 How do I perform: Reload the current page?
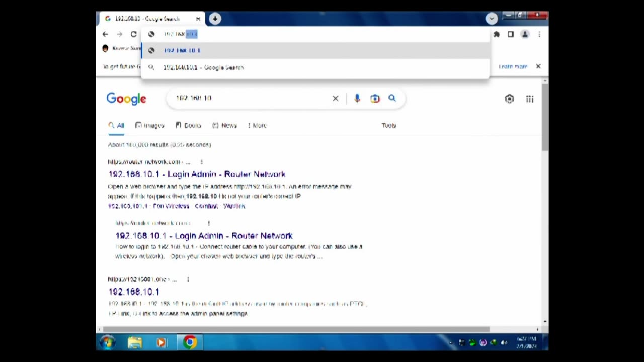click(133, 34)
